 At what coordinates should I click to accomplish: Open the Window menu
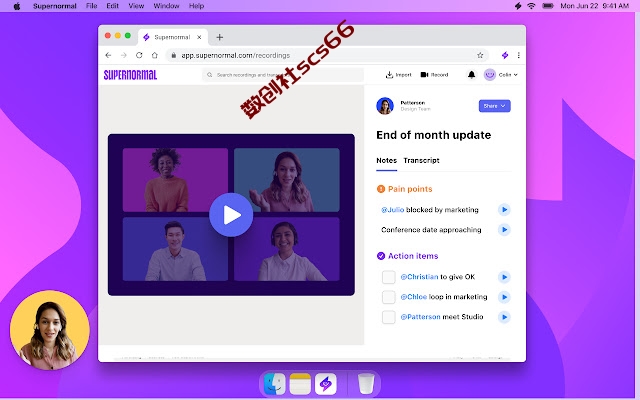(x=166, y=6)
